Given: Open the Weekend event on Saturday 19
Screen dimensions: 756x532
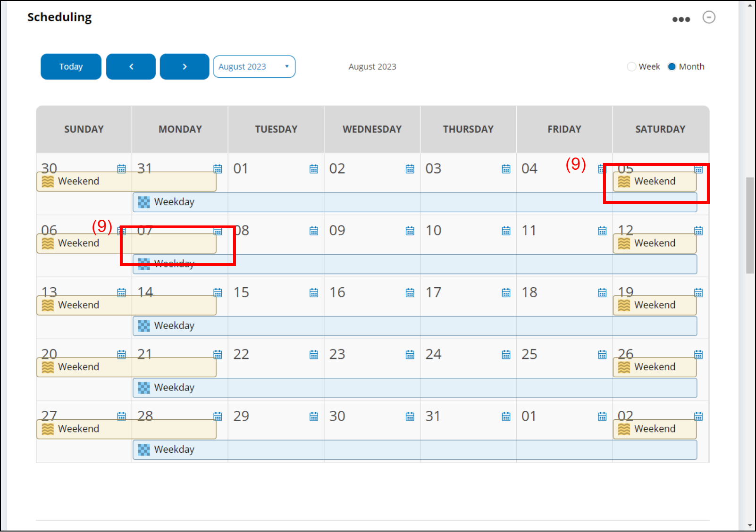Looking at the screenshot, I should pos(654,305).
